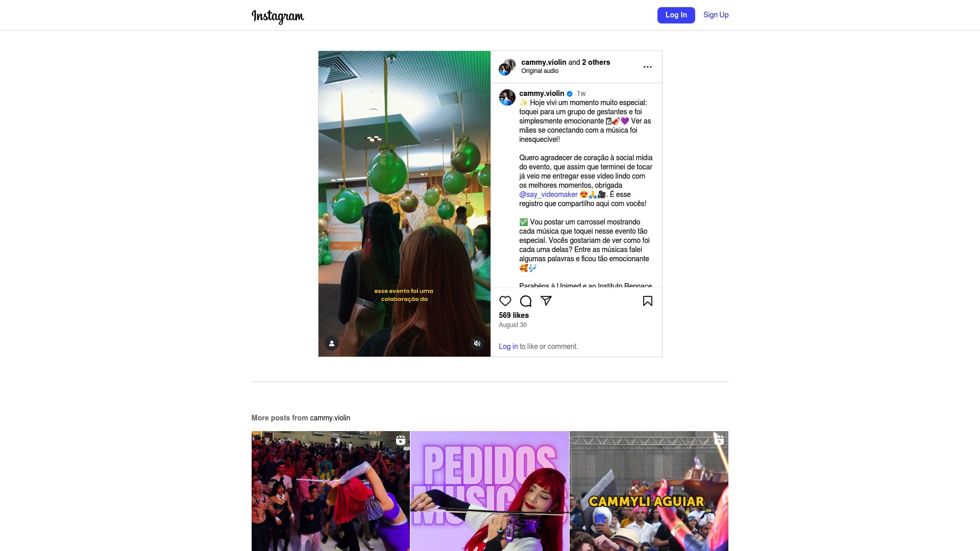Click the verified badge next to cammy.violin

tap(570, 94)
